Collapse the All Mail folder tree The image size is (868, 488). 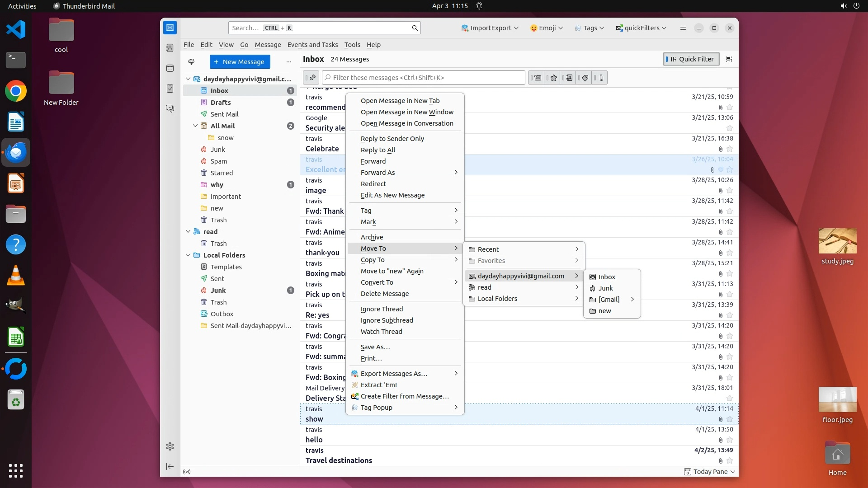[x=195, y=126]
